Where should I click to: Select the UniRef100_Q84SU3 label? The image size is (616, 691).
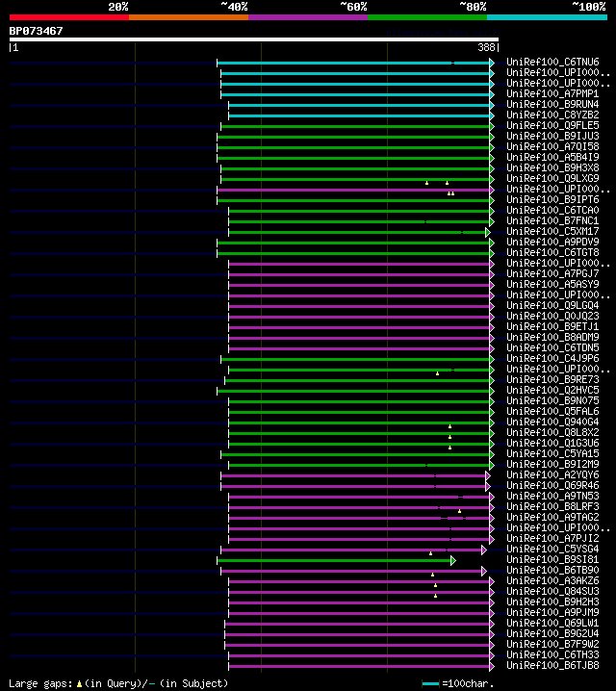click(552, 591)
